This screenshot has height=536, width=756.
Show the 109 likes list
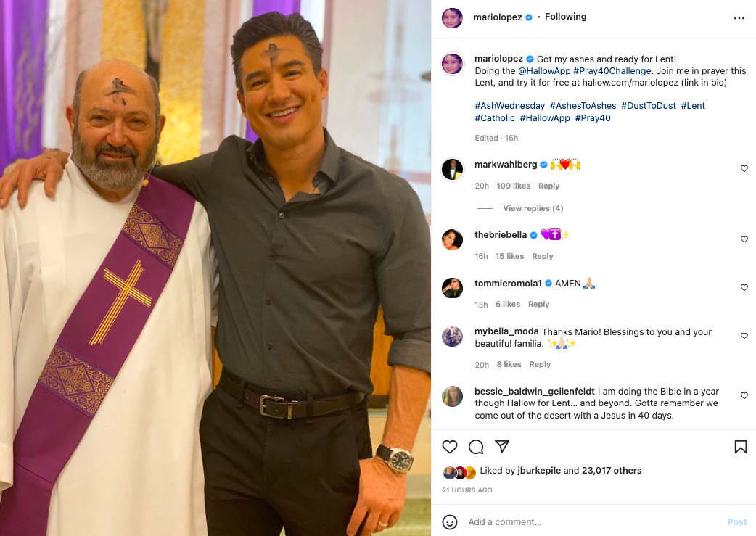pos(513,186)
